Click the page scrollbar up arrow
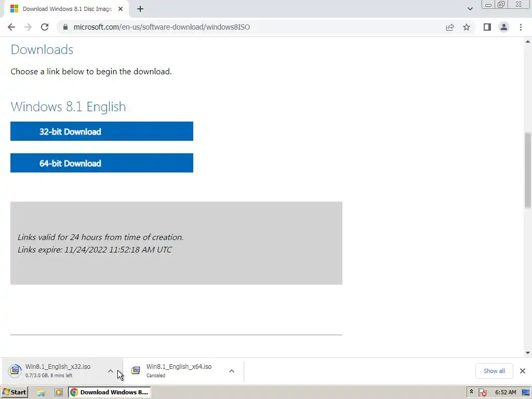 click(x=528, y=42)
